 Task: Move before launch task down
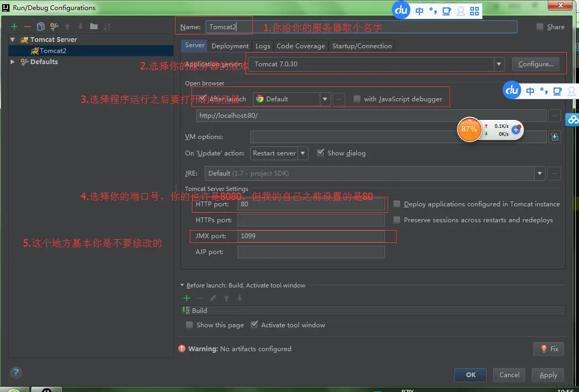pyautogui.click(x=240, y=298)
